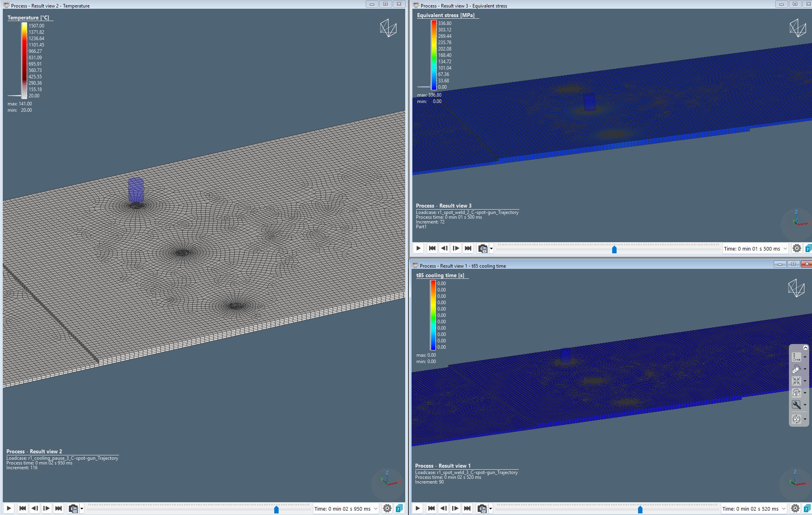The width and height of the screenshot is (812, 515).
Task: Click view cube in Temperature result view
Action: (388, 28)
